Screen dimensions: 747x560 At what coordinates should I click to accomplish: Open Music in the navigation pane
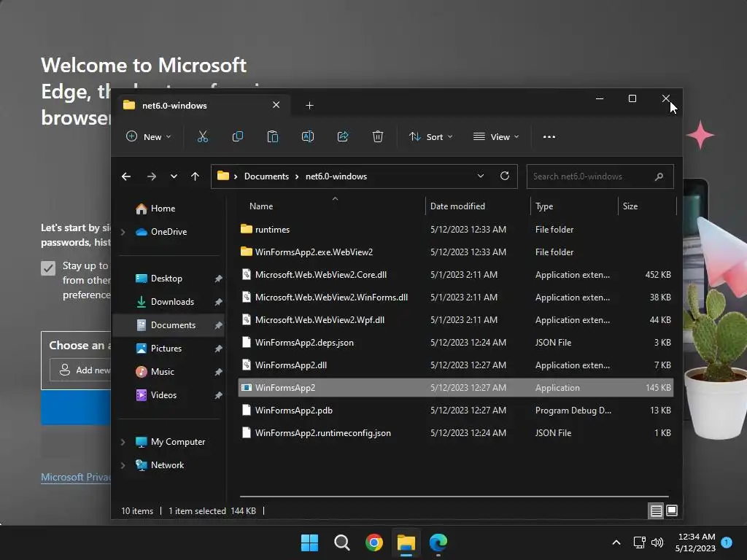pyautogui.click(x=163, y=372)
